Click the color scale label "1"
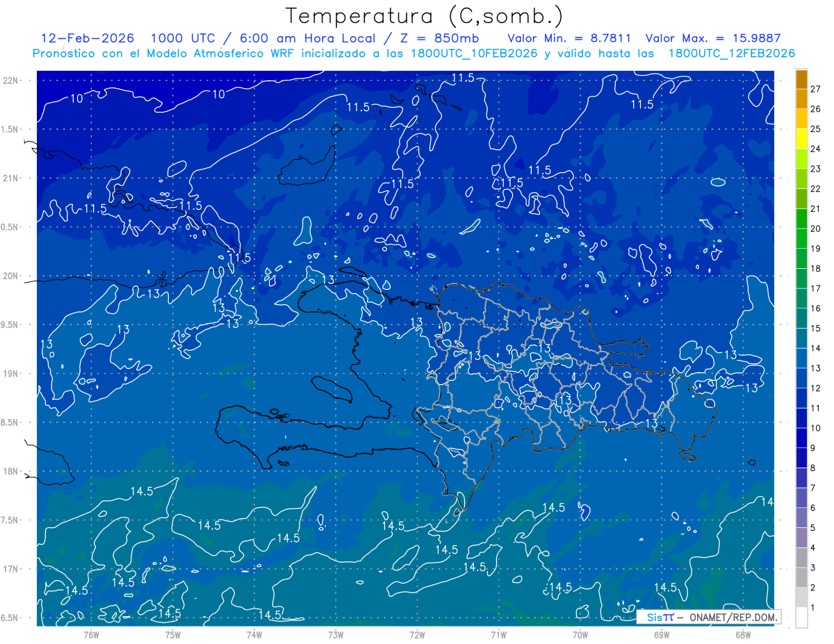This screenshot has width=834, height=644. [813, 608]
